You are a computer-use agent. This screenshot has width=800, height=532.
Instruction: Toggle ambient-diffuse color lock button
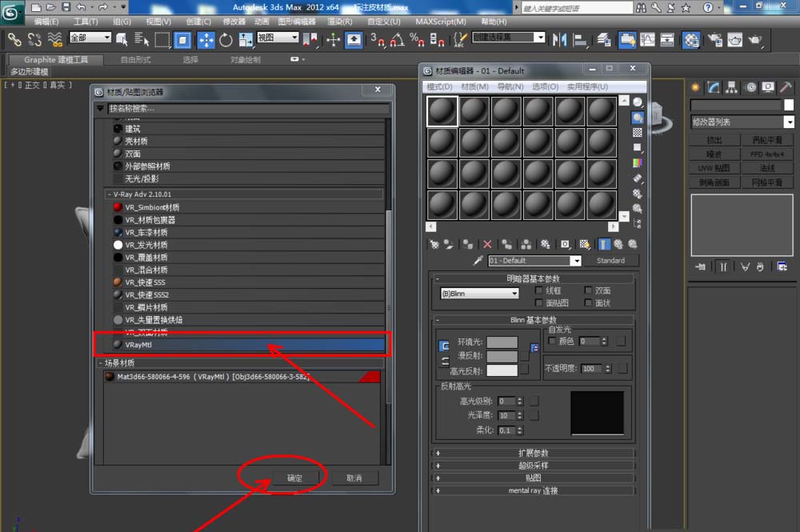pos(444,346)
